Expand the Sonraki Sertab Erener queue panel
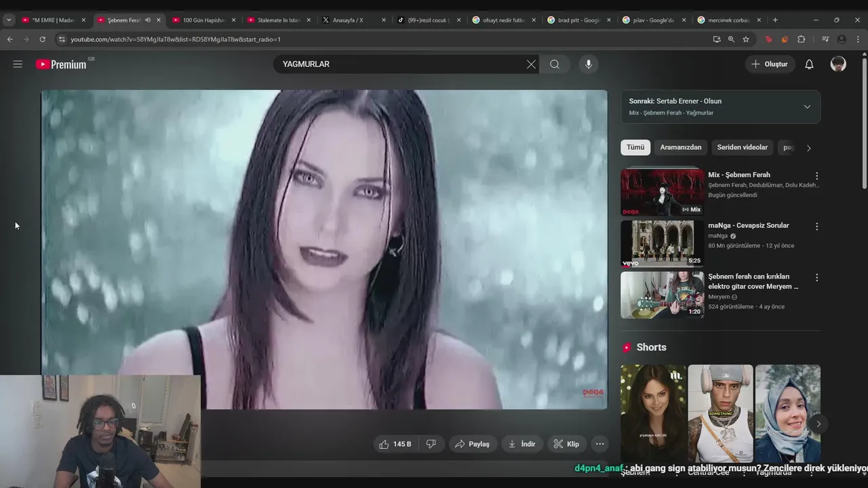868x488 pixels. pyautogui.click(x=807, y=106)
